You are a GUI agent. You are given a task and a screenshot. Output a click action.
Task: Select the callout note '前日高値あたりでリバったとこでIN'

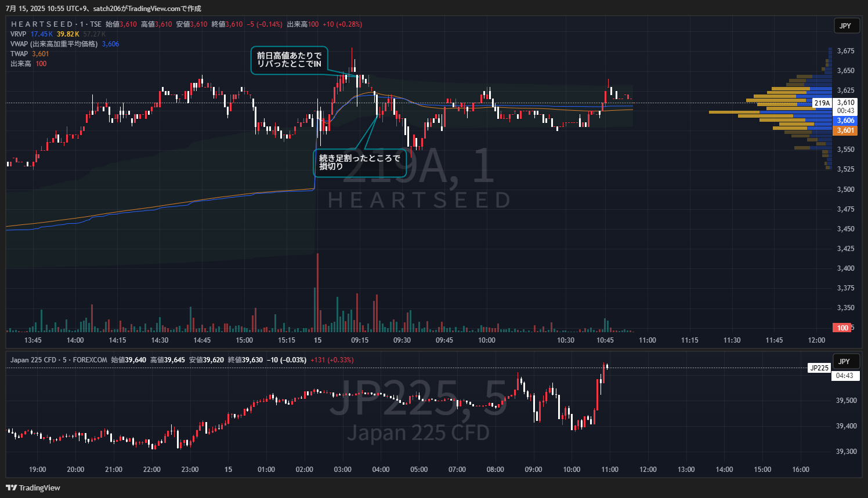click(290, 60)
